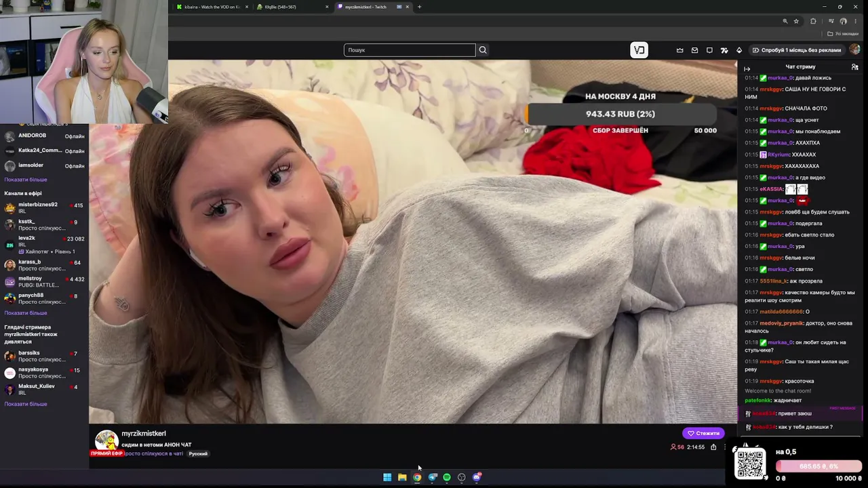Open OBS Studio from the taskbar

coord(462,477)
